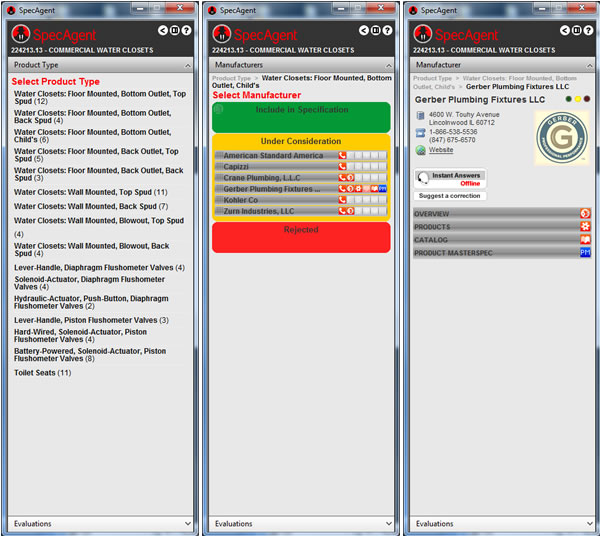Click catalog book icon on Gerber Plumbing row
The width and height of the screenshot is (600, 536).
[375, 189]
